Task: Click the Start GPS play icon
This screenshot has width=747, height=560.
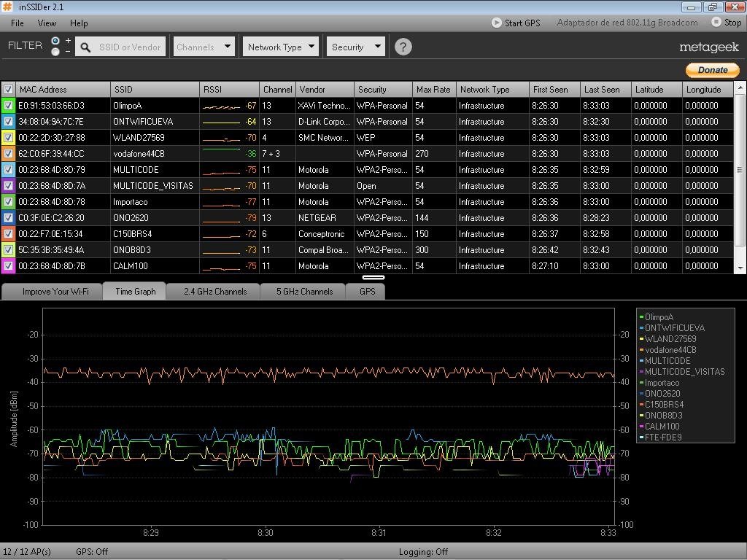Action: (496, 23)
